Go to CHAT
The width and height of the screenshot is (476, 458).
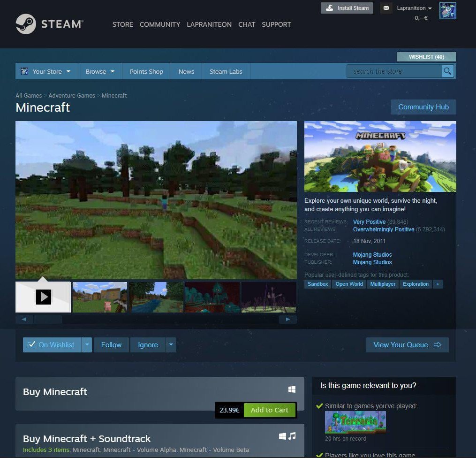coord(247,24)
